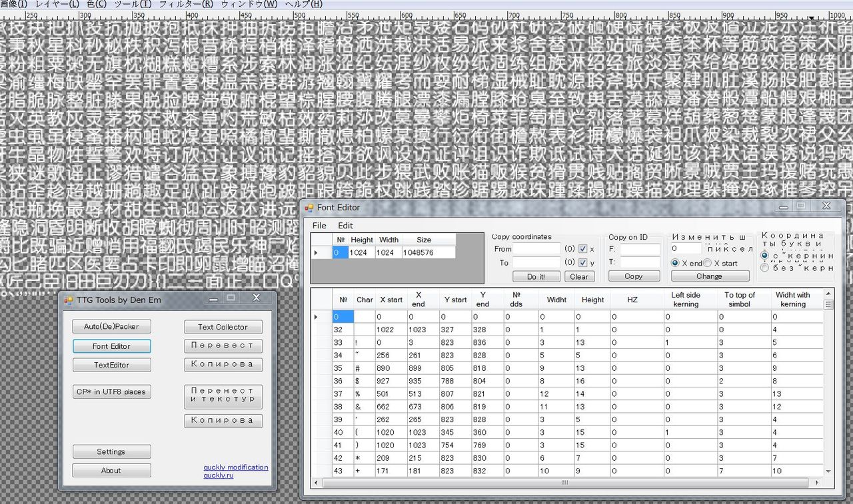Click the Font Editor window title icon
The image size is (853, 504).
(x=309, y=207)
